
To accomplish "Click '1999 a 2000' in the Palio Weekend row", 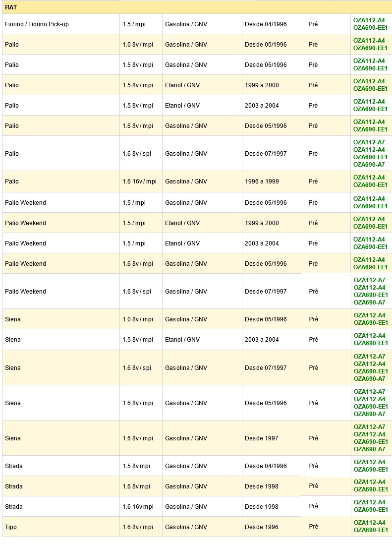I will coord(262,223).
